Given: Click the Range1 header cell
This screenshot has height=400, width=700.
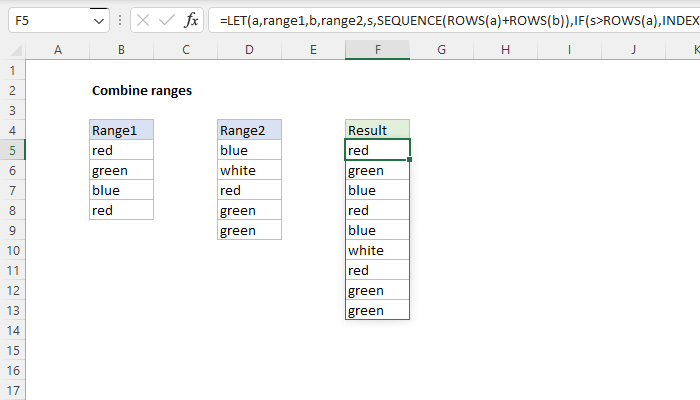Looking at the screenshot, I should [x=121, y=130].
